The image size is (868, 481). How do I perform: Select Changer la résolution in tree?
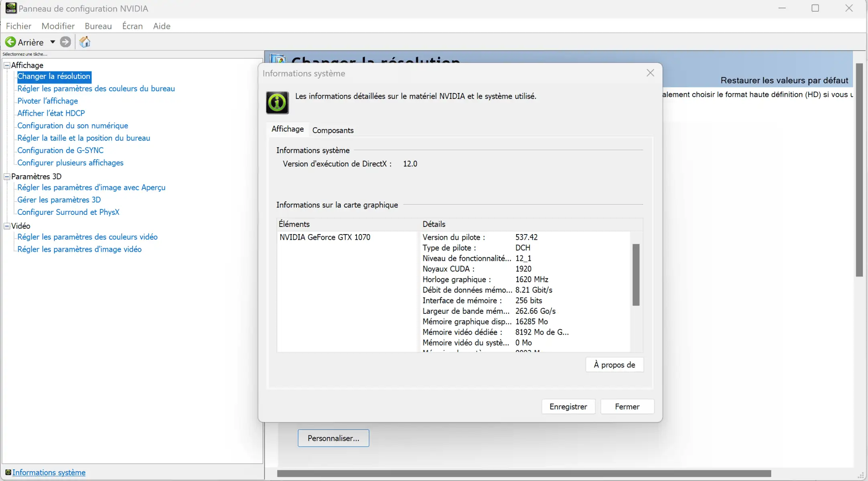tap(54, 76)
